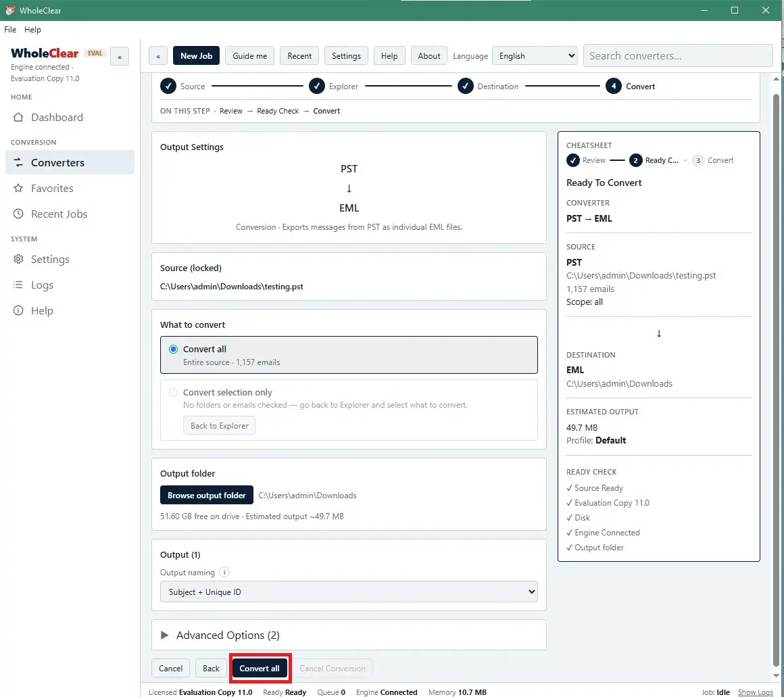Viewport: 784px width, 697px height.
Task: Click the cheatsheet Ready Check step 2 circle
Action: tap(635, 160)
